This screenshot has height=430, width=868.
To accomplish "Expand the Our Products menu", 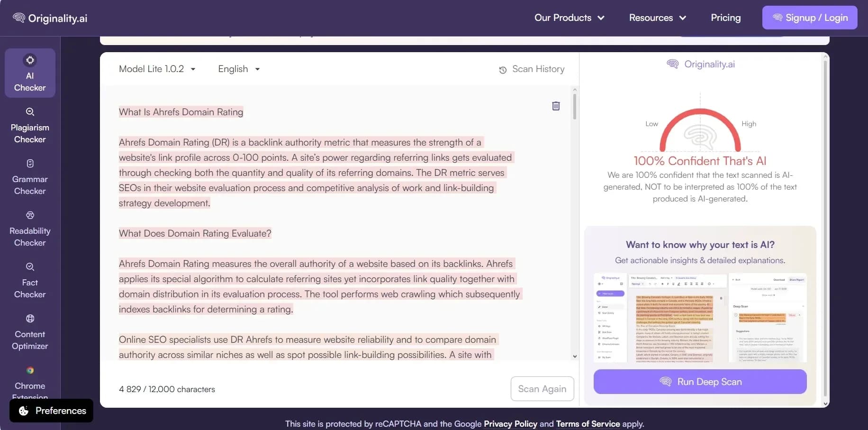I will 570,18.
